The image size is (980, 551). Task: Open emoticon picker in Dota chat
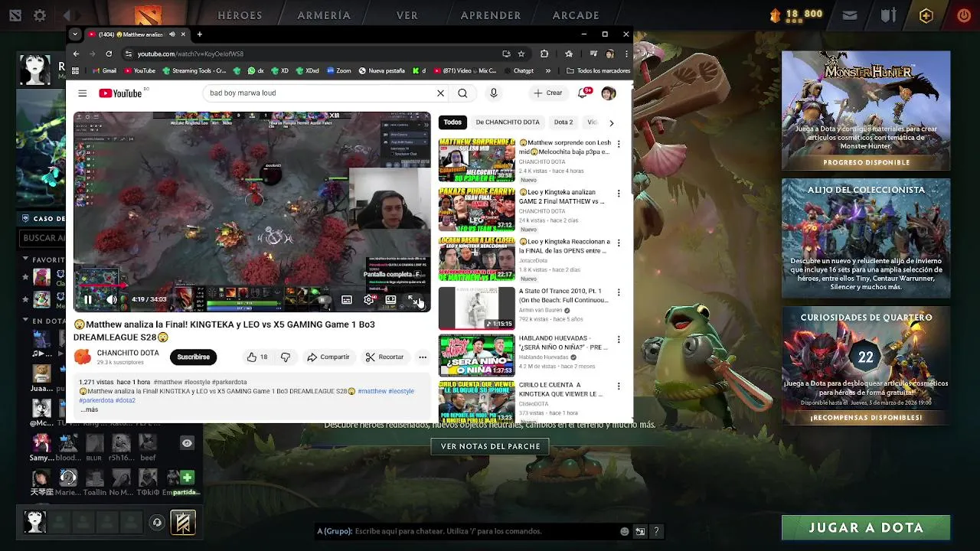click(x=625, y=531)
